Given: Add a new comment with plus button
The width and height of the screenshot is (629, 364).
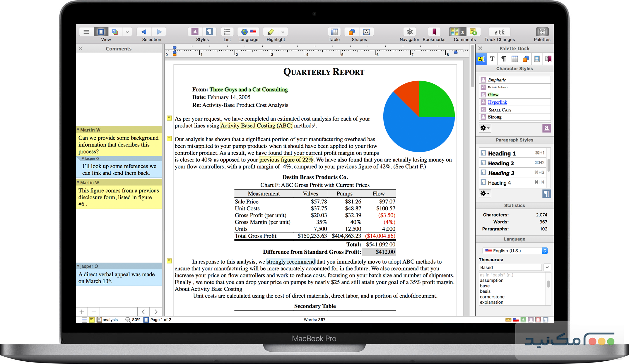Looking at the screenshot, I should click(x=81, y=311).
